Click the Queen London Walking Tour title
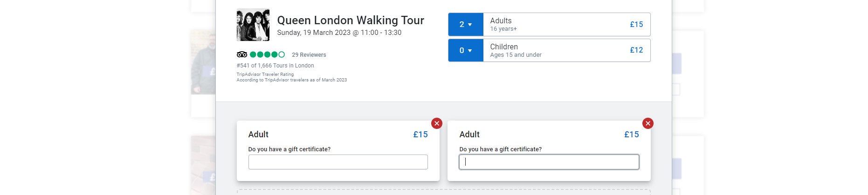Image resolution: width=868 pixels, height=195 pixels. pos(351,20)
